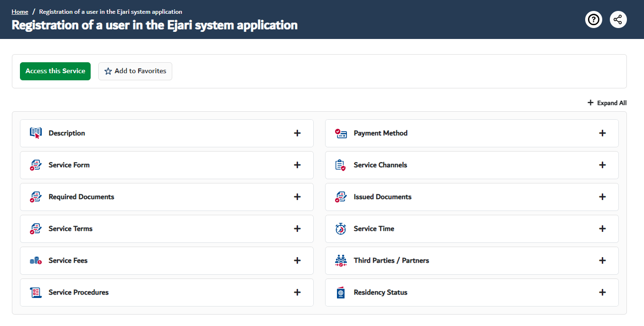Expand the Service Terms plus sign

coord(297,229)
